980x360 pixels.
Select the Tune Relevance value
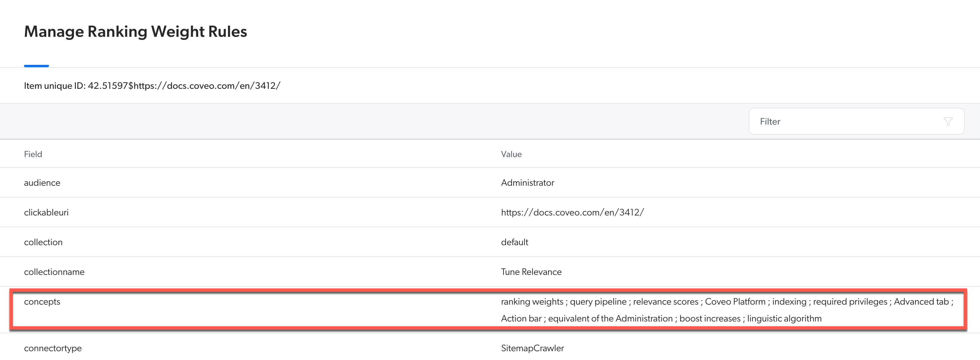click(x=531, y=272)
